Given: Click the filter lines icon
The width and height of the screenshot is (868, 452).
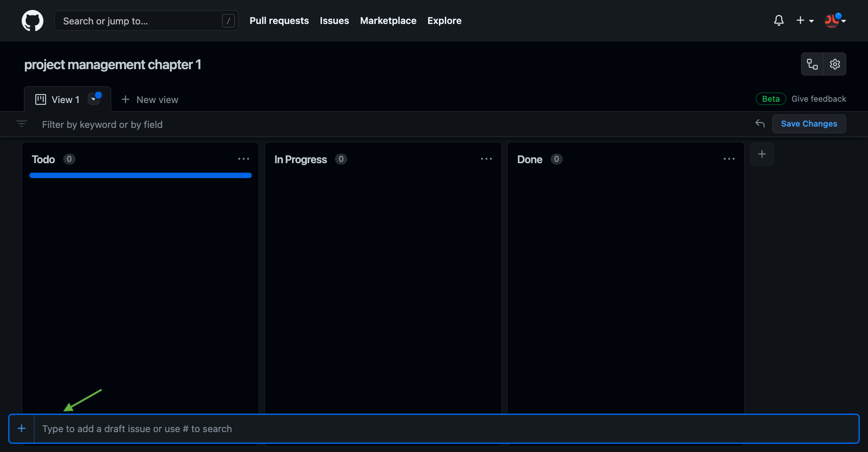Looking at the screenshot, I should 22,124.
